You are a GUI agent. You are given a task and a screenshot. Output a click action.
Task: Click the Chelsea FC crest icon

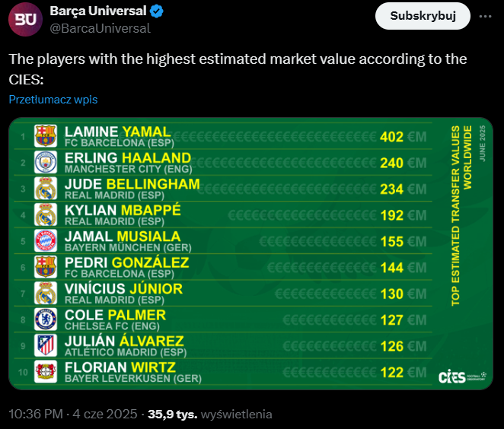tap(46, 319)
